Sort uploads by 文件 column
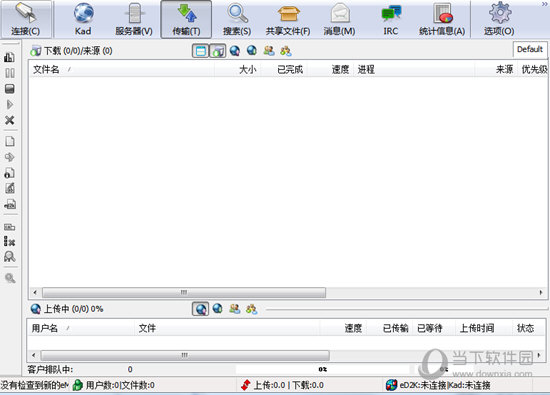 click(227, 328)
